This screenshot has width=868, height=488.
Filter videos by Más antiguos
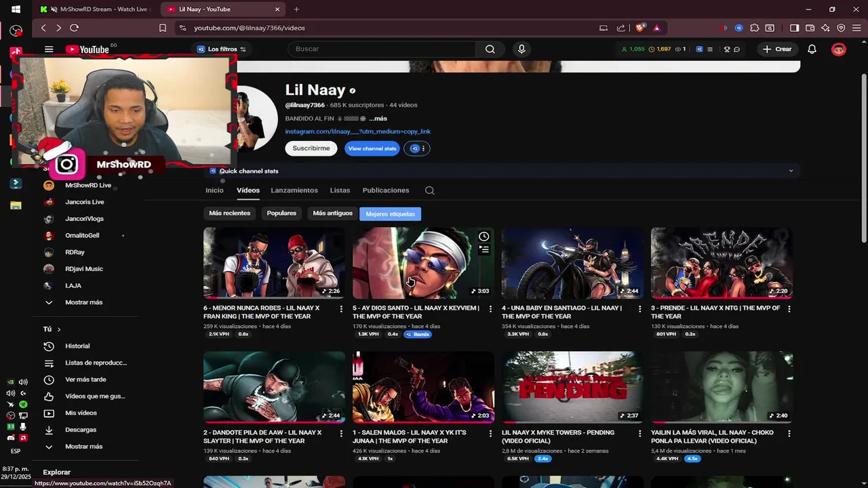[x=332, y=213]
